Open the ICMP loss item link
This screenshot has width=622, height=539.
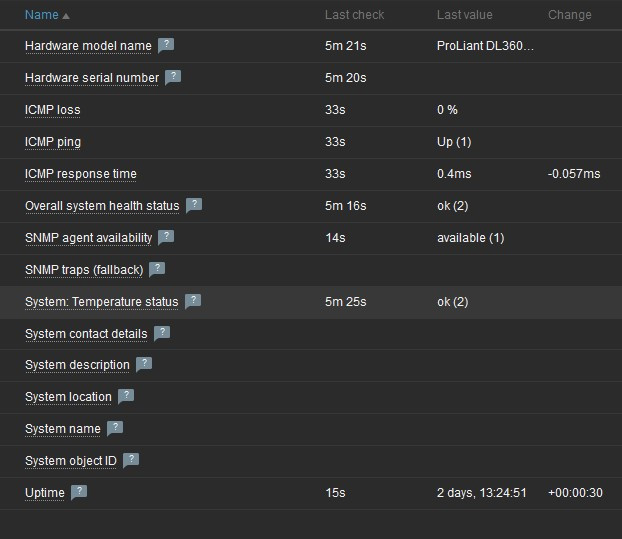coord(53,110)
